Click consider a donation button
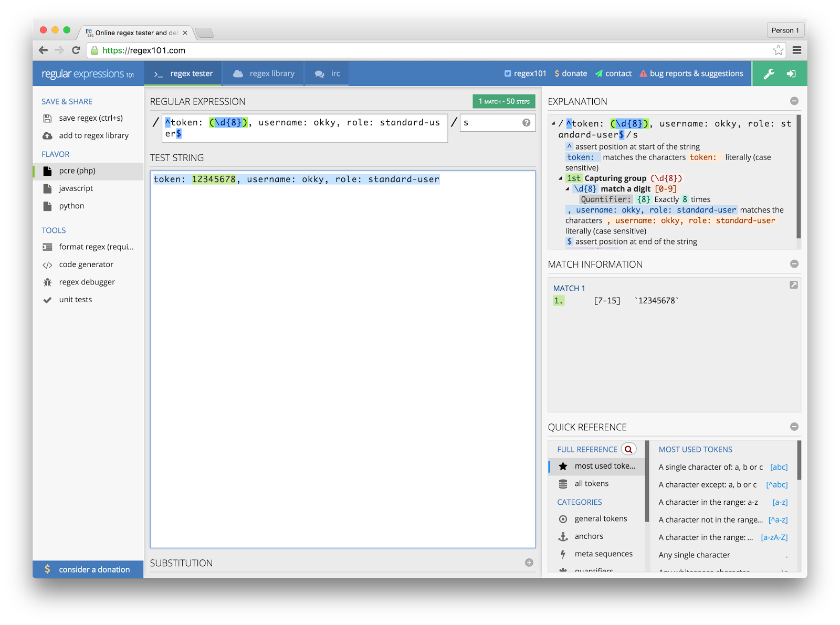The image size is (840, 625). coord(88,569)
